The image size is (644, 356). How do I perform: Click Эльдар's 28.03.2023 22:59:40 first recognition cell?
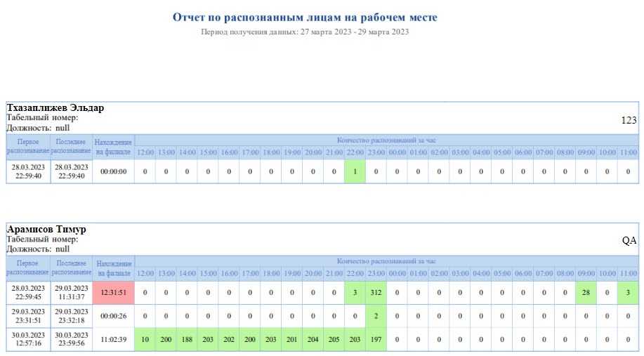pos(27,171)
